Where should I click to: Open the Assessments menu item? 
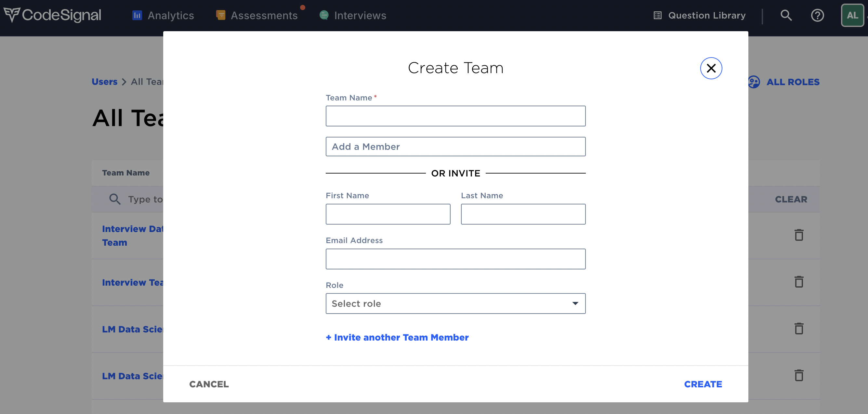(257, 16)
